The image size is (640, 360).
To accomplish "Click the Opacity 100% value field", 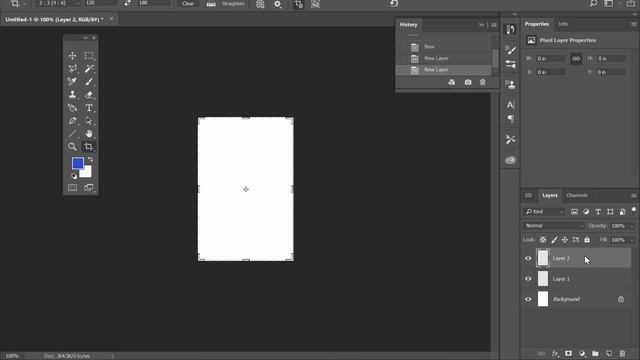I will (x=618, y=226).
